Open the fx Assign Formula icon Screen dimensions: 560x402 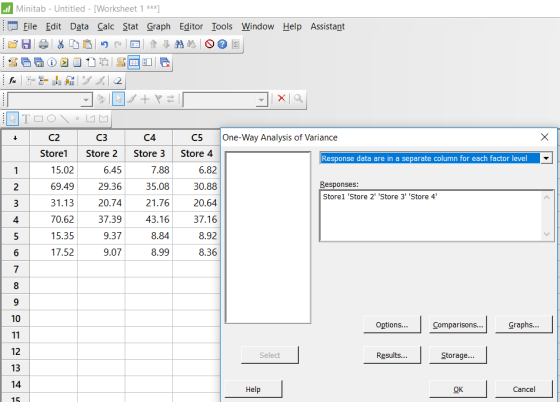pos(13,81)
